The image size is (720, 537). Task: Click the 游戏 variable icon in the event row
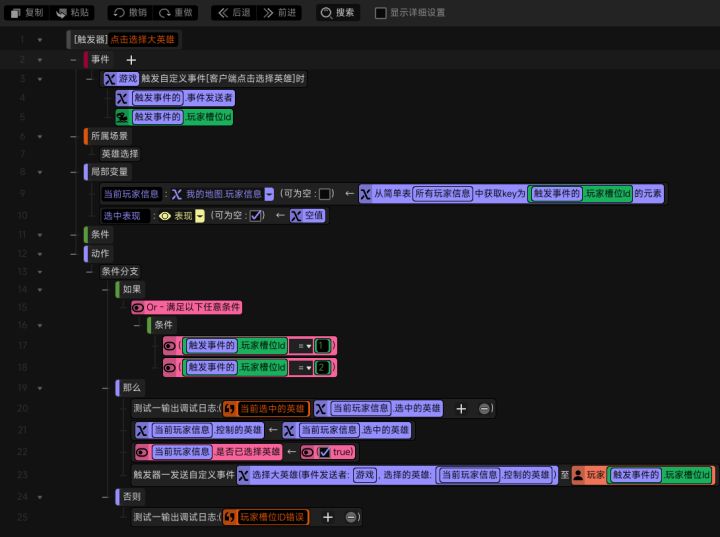pyautogui.click(x=110, y=79)
